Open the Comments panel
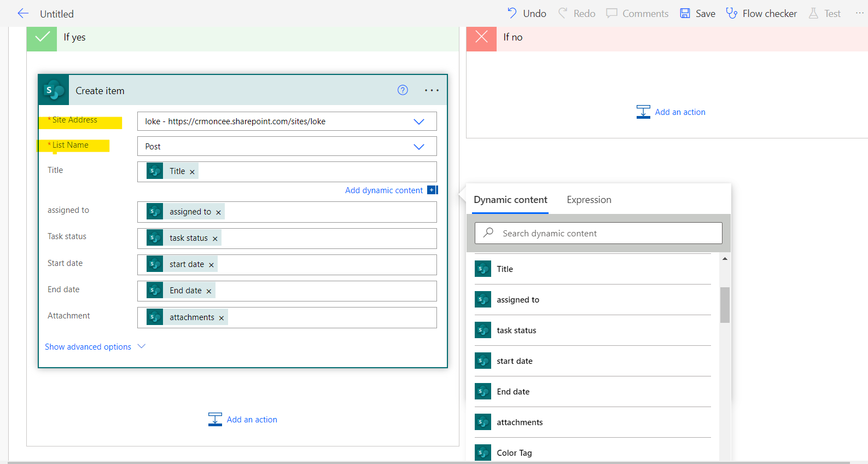Image resolution: width=868 pixels, height=464 pixels. click(637, 13)
